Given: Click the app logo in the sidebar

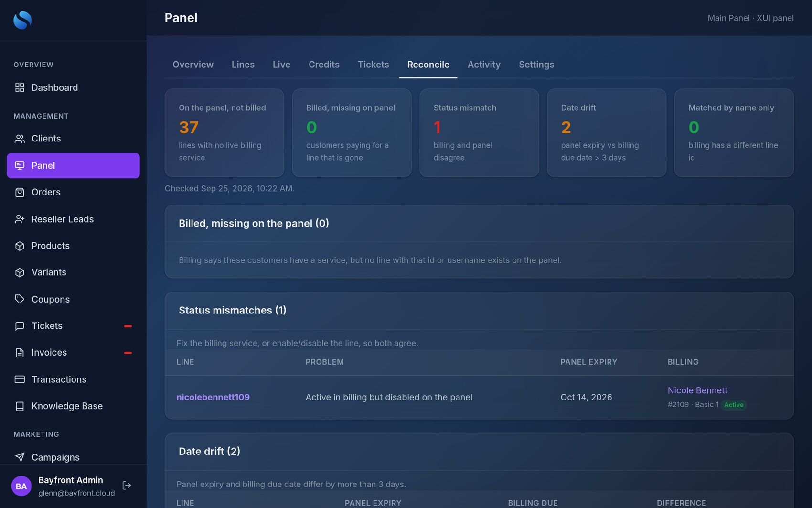Looking at the screenshot, I should tap(22, 20).
